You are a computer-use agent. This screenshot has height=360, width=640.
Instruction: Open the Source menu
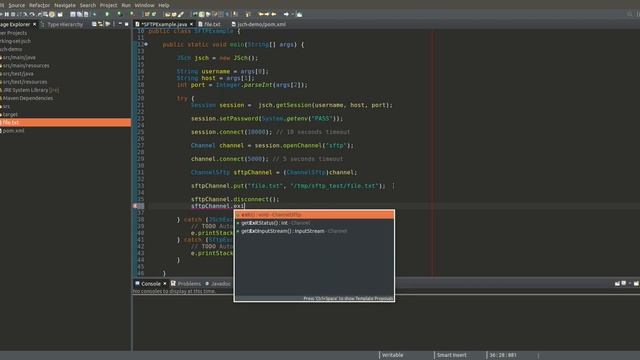click(17, 5)
